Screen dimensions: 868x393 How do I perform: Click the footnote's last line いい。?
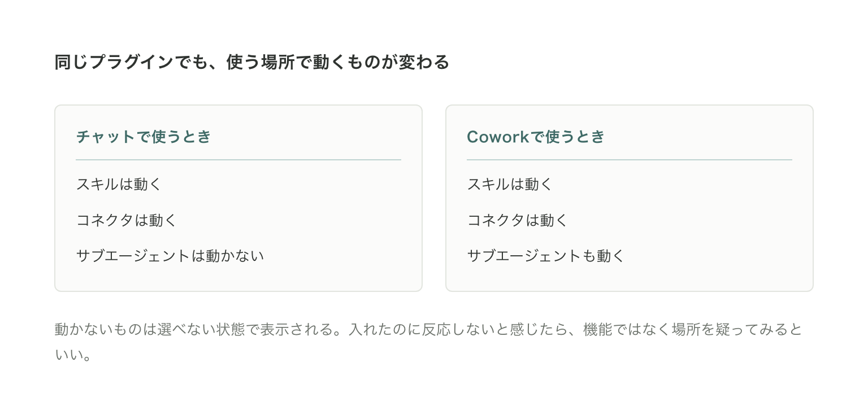73,356
